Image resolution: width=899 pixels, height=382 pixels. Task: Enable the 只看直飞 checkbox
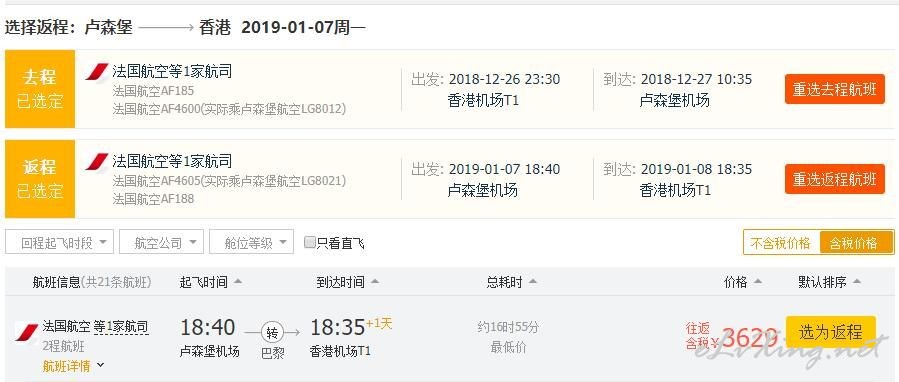tap(310, 243)
